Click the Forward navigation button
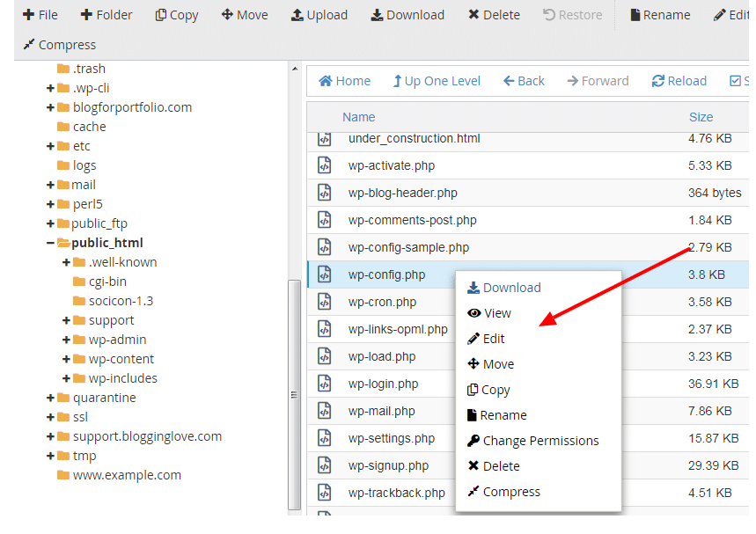 (x=598, y=81)
